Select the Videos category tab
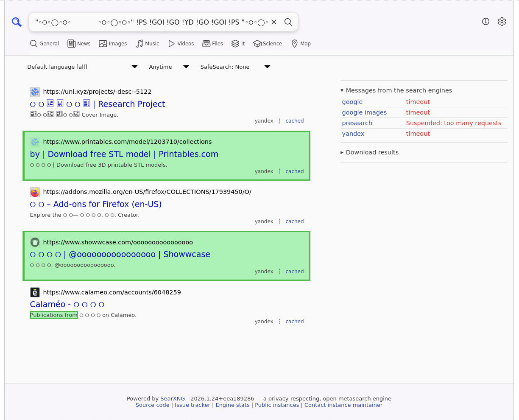This screenshot has width=519, height=420. pos(181,44)
